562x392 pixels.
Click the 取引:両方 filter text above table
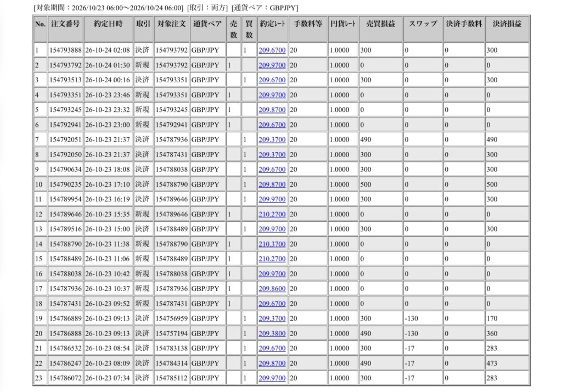click(207, 8)
